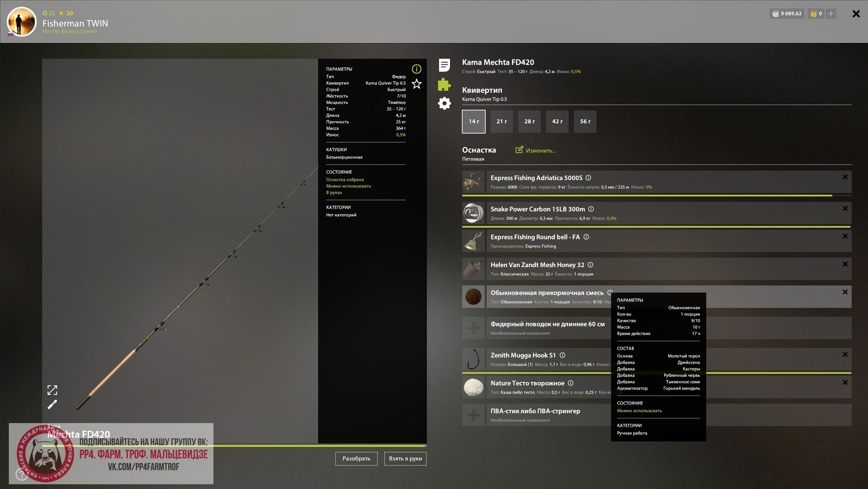
Task: Select the Фидерный поводок не длиннее 60 см slot
Action: [x=669, y=328]
